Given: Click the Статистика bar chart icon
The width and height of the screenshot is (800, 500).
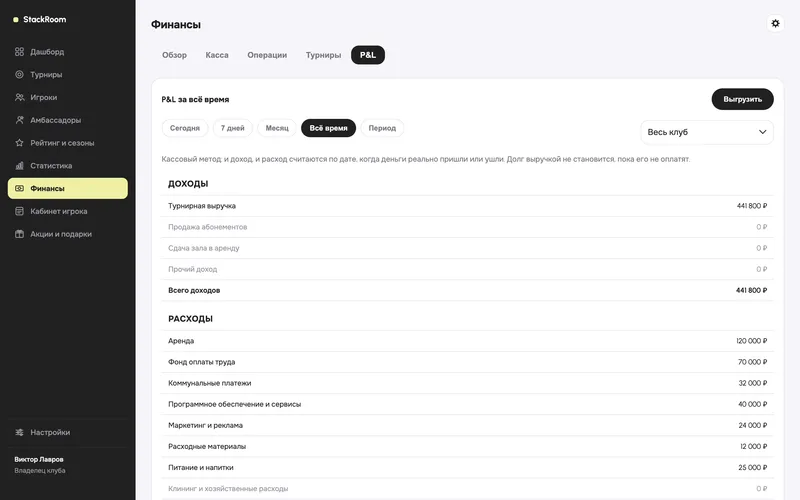Looking at the screenshot, I should coord(19,165).
